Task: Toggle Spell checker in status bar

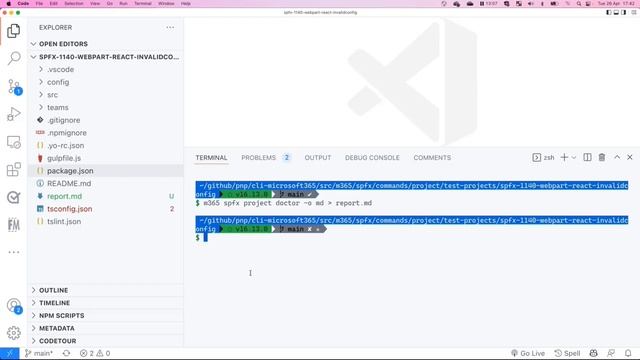Action: pyautogui.click(x=567, y=353)
